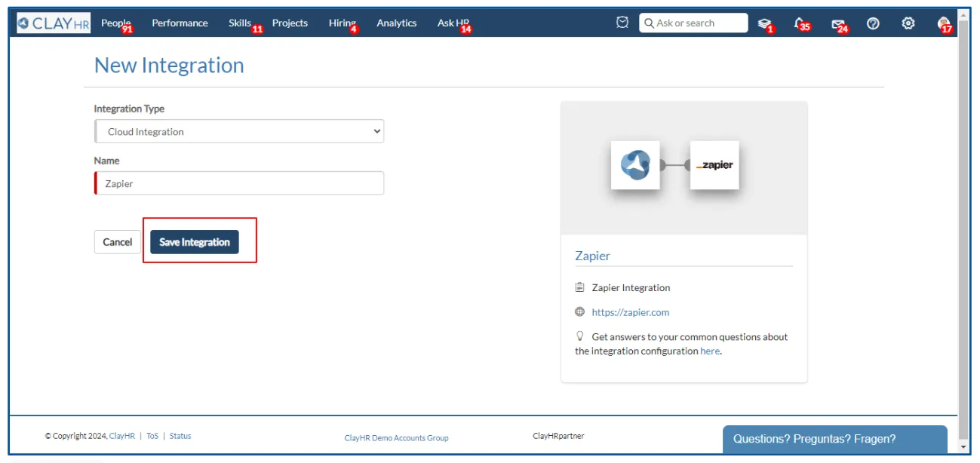
Task: Open the Questions? Preguntas? Fragen? chat widget
Action: point(834,439)
